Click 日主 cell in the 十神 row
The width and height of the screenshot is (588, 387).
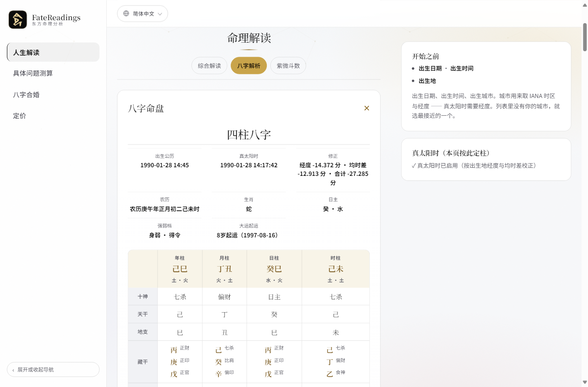(274, 297)
